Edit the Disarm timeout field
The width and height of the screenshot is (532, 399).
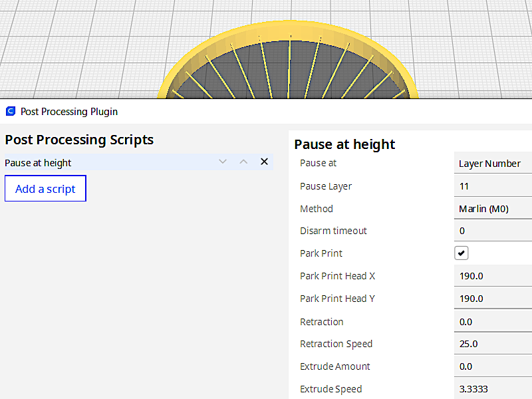pyautogui.click(x=493, y=231)
